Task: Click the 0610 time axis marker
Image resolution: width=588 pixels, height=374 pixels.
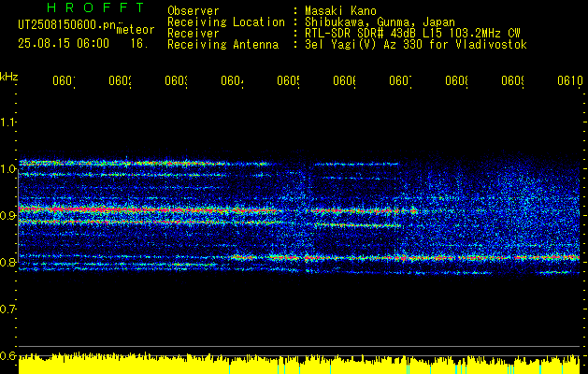Action: (570, 81)
